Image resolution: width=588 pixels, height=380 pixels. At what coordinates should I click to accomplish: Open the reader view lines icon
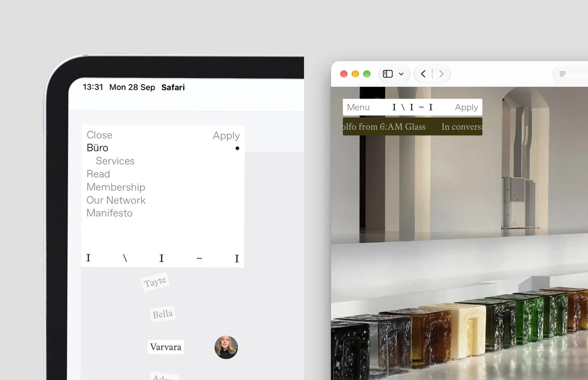coord(563,74)
